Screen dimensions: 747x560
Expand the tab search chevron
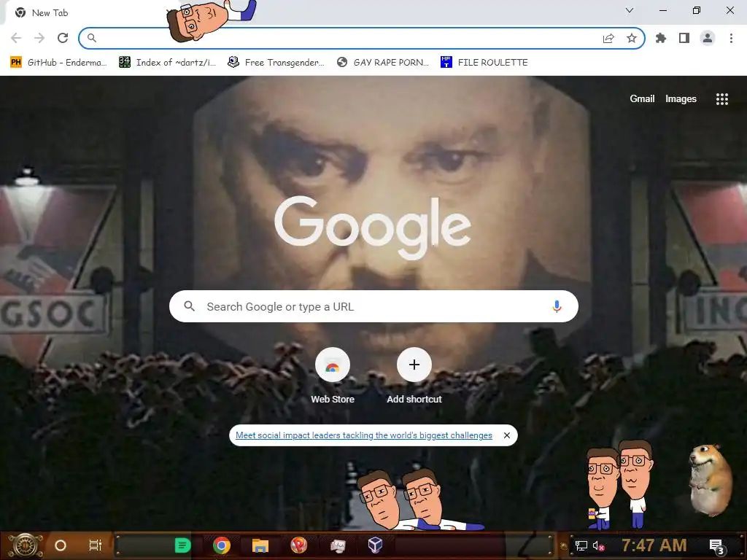pyautogui.click(x=630, y=10)
